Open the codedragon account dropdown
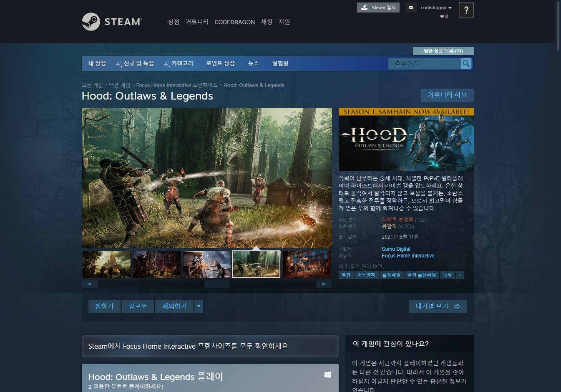This screenshot has width=561, height=392. coord(436,7)
